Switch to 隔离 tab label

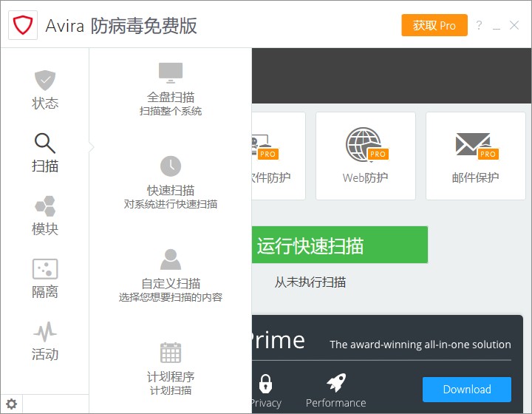[45, 292]
